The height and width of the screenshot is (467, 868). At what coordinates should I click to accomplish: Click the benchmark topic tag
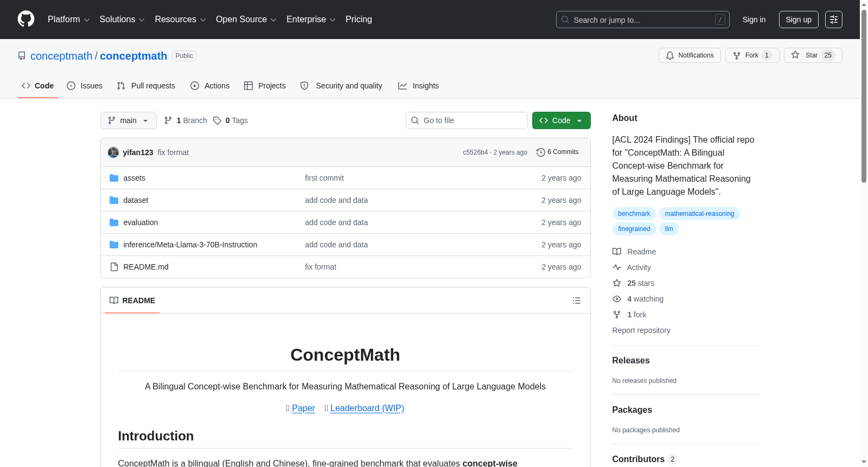[634, 214]
